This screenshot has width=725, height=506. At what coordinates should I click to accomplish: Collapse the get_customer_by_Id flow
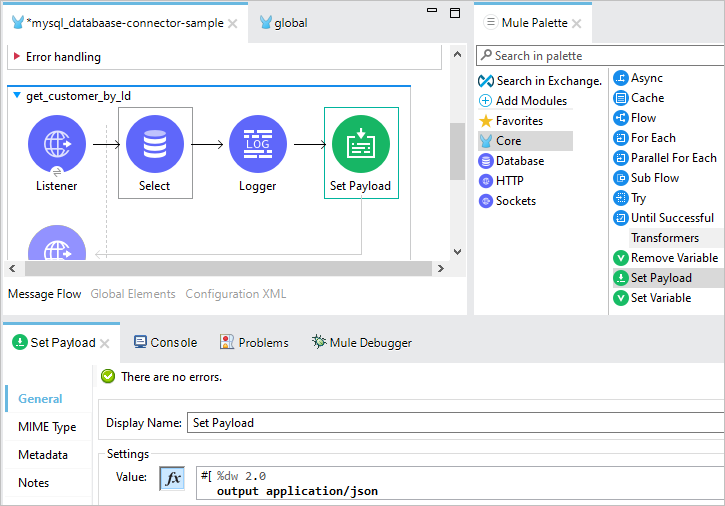point(17,95)
